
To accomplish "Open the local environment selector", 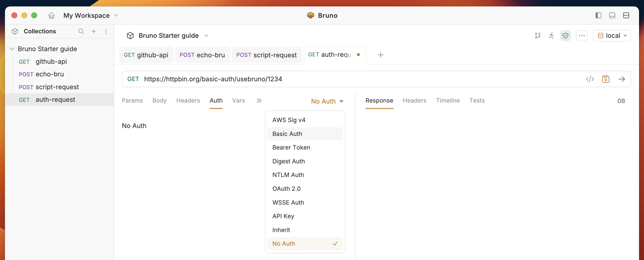I will tap(612, 35).
